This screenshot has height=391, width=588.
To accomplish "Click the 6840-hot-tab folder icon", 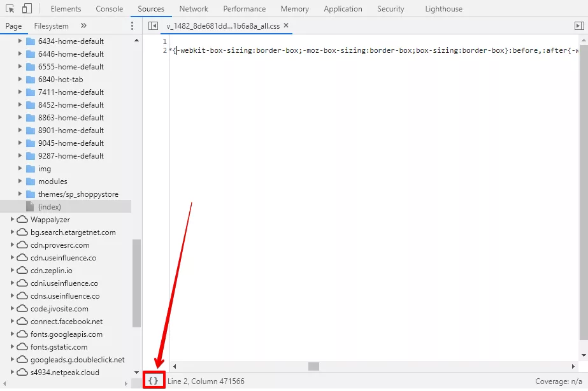I will (x=31, y=80).
